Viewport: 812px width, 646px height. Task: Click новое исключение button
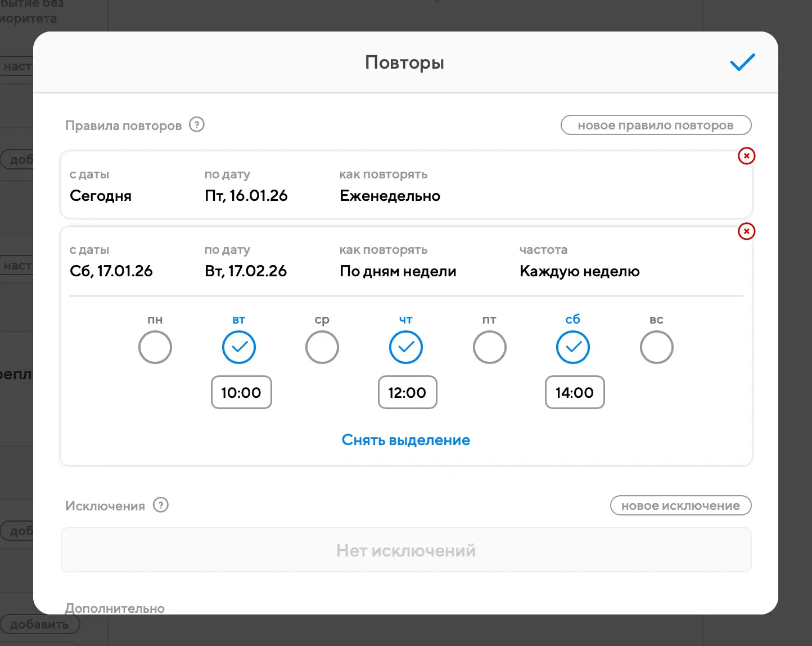pyautogui.click(x=680, y=505)
